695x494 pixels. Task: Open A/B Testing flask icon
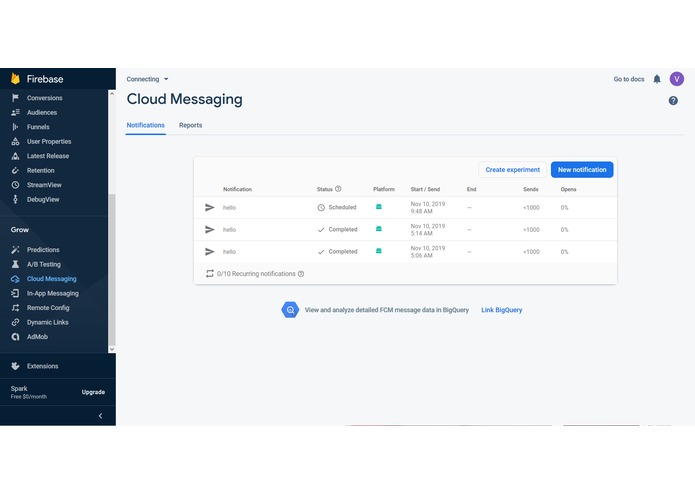[16, 264]
